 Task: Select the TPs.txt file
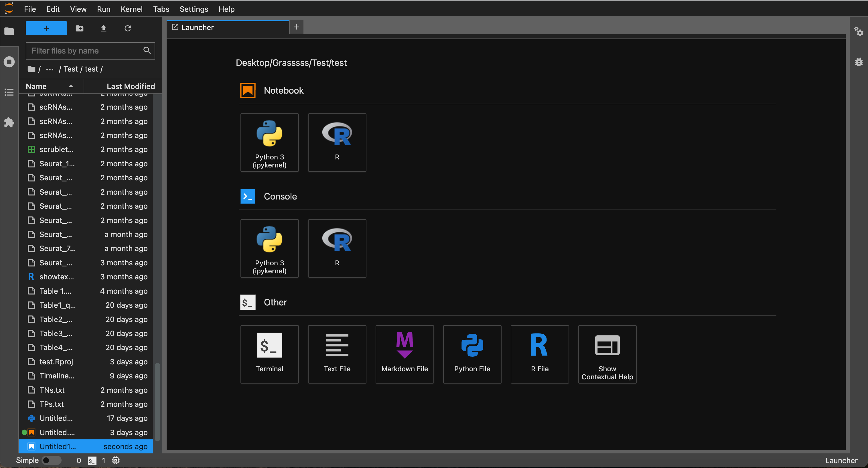[x=86, y=404]
